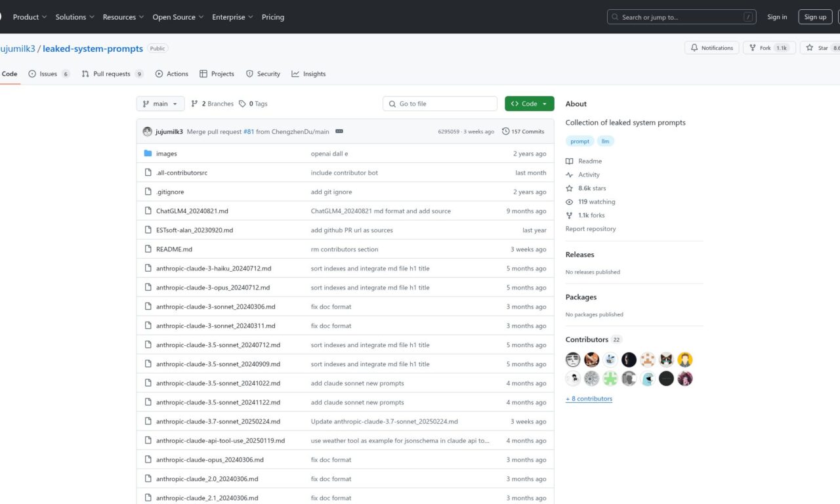Switch to the Issues tab
The height and width of the screenshot is (504, 840).
click(x=49, y=74)
